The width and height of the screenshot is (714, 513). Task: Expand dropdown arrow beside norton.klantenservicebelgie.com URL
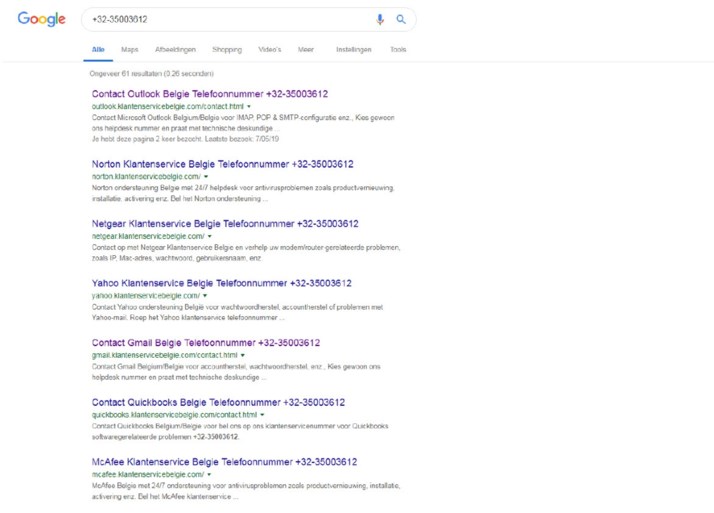(206, 177)
